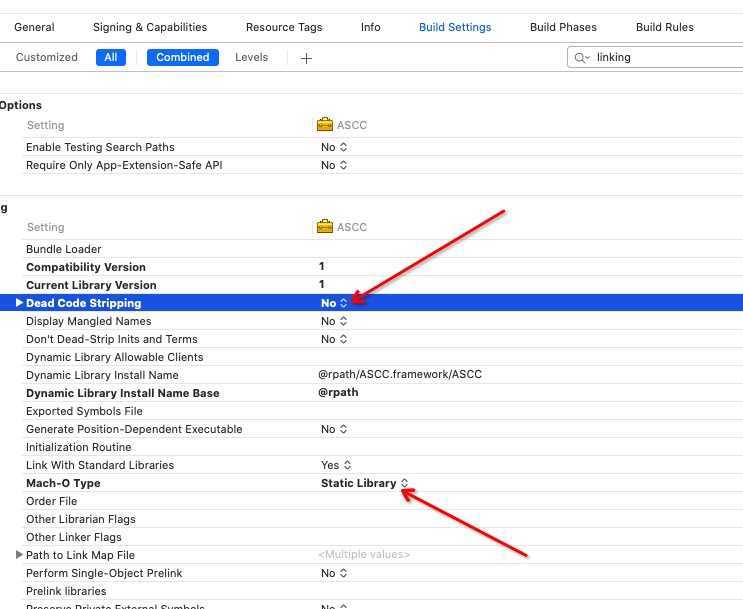743x609 pixels.
Task: Click the bold @rpath value
Action: tap(338, 392)
